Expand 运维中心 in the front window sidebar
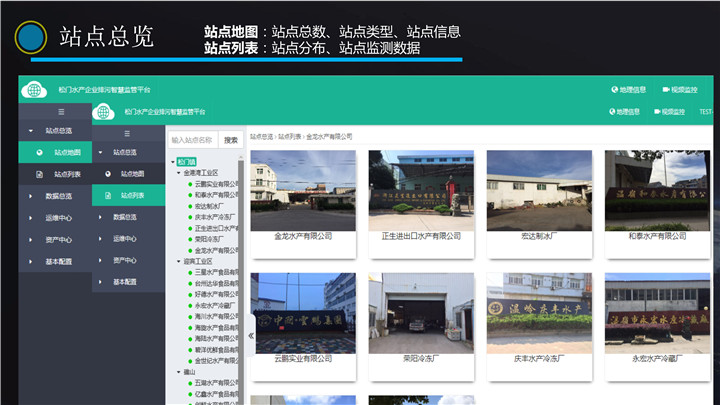This screenshot has height=405, width=720. point(129,239)
